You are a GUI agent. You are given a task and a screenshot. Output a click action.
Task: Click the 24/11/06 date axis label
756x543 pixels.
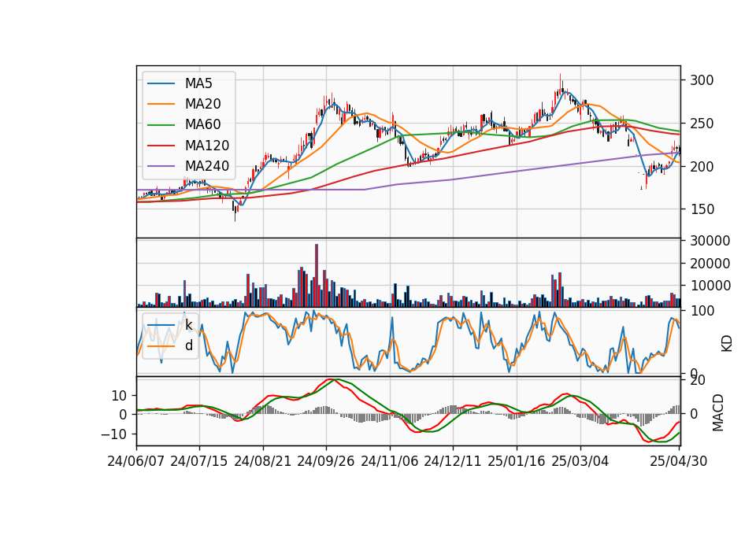[390, 462]
